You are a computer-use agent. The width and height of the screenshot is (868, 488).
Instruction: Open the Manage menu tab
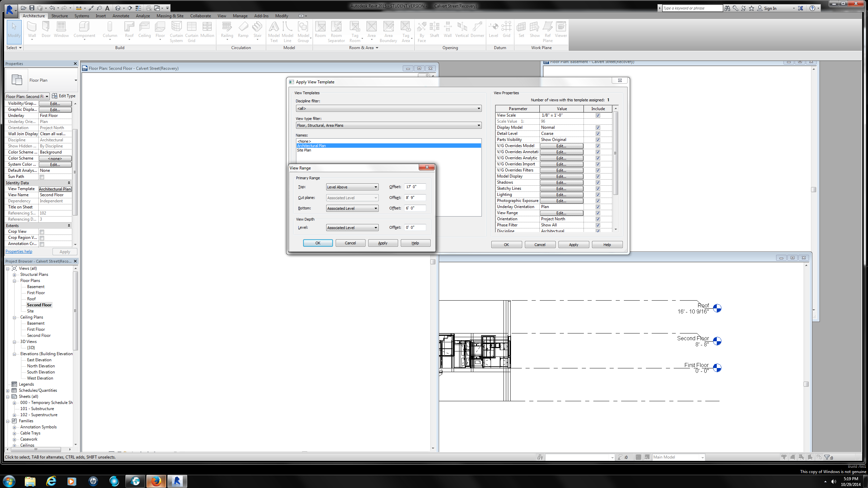click(240, 16)
